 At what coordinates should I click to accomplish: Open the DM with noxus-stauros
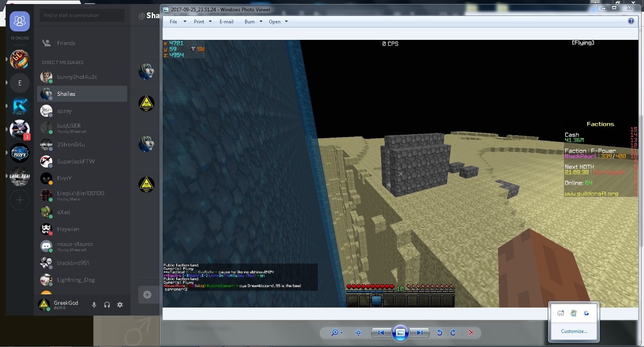coord(82,246)
